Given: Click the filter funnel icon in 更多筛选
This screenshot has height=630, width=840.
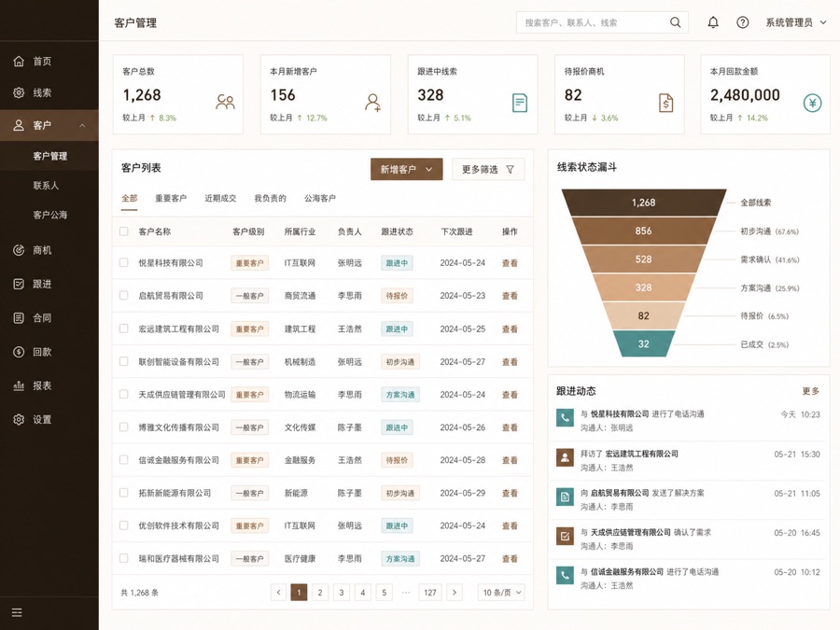Looking at the screenshot, I should [510, 169].
